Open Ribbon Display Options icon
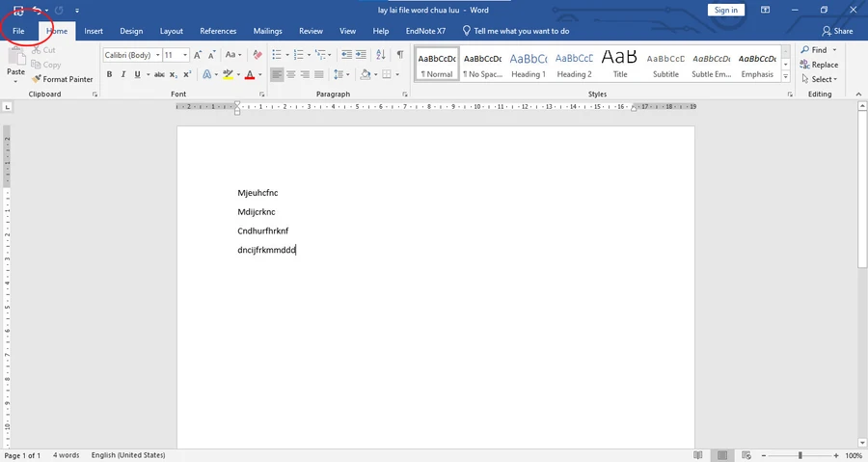Viewport: 868px width, 462px height. click(x=766, y=10)
